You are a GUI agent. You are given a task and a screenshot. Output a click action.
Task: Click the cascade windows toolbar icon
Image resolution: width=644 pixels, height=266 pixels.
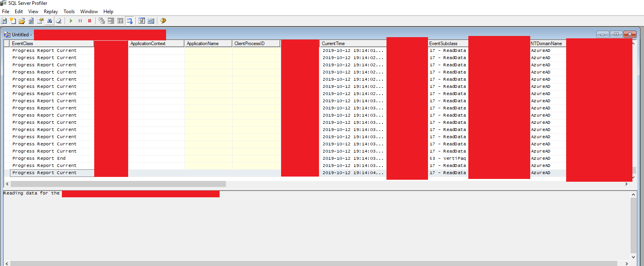tap(102, 21)
